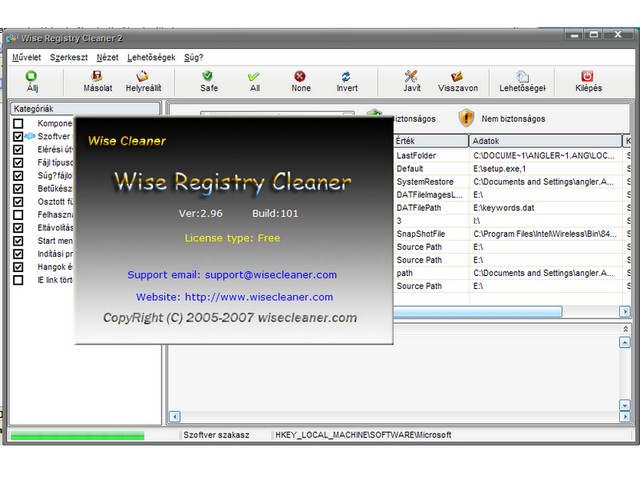Click the Wise Registry Cleaner title icon

(12, 38)
